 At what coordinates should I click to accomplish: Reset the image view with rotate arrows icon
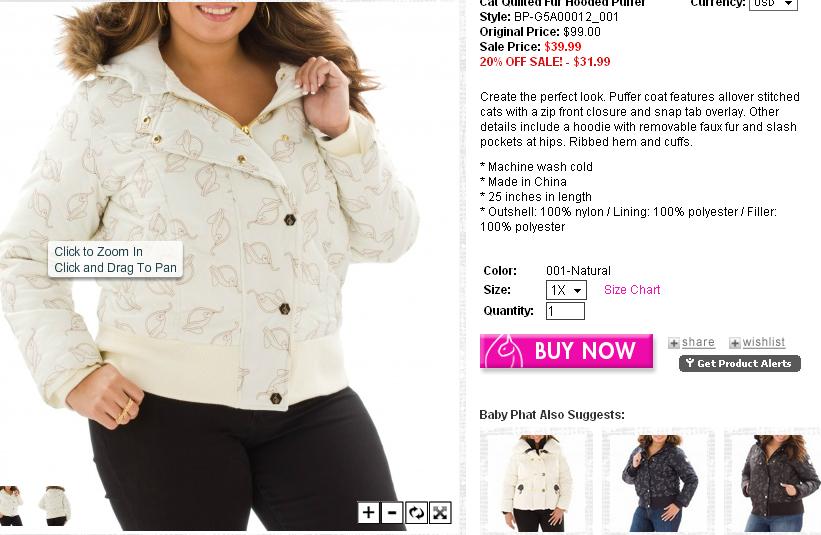point(416,512)
